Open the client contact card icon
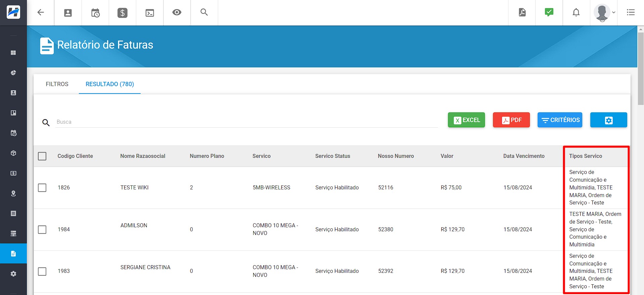Viewport: 644px width, 295px height. click(68, 13)
